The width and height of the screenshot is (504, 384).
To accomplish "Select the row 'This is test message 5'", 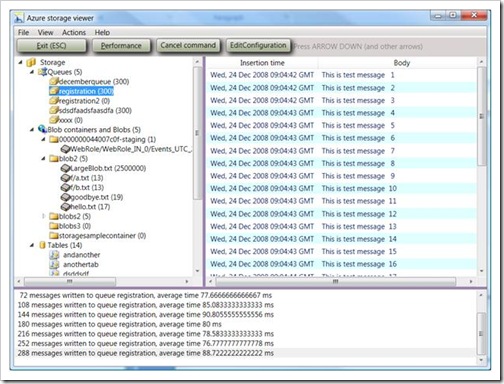I will (342, 126).
